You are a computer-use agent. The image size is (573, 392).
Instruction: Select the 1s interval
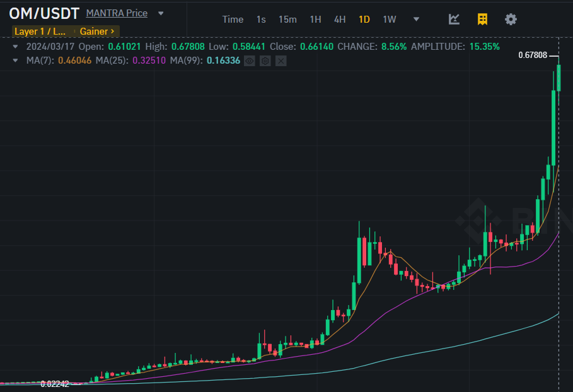[x=261, y=20]
